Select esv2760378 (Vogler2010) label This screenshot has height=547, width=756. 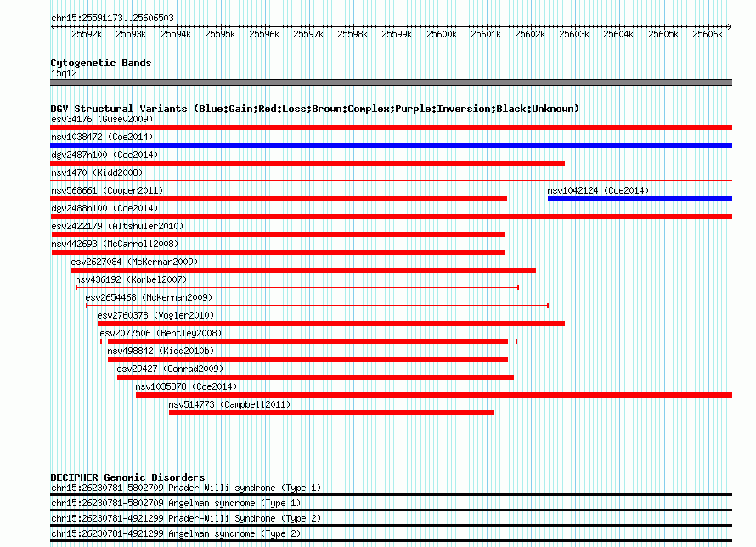pos(155,315)
